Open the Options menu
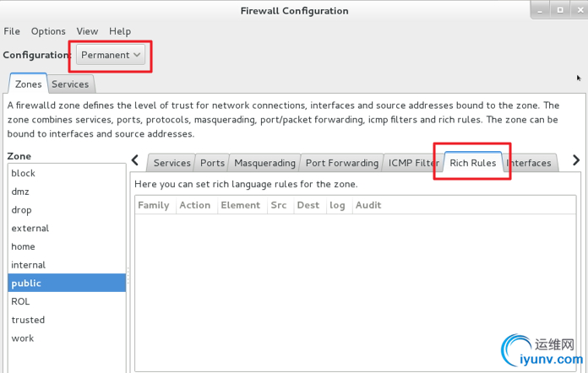 [48, 31]
